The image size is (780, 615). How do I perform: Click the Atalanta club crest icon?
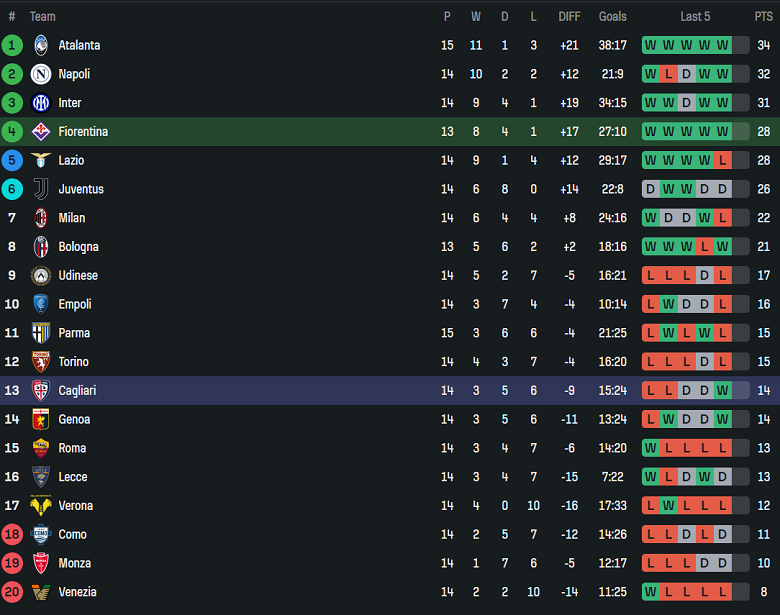click(41, 45)
